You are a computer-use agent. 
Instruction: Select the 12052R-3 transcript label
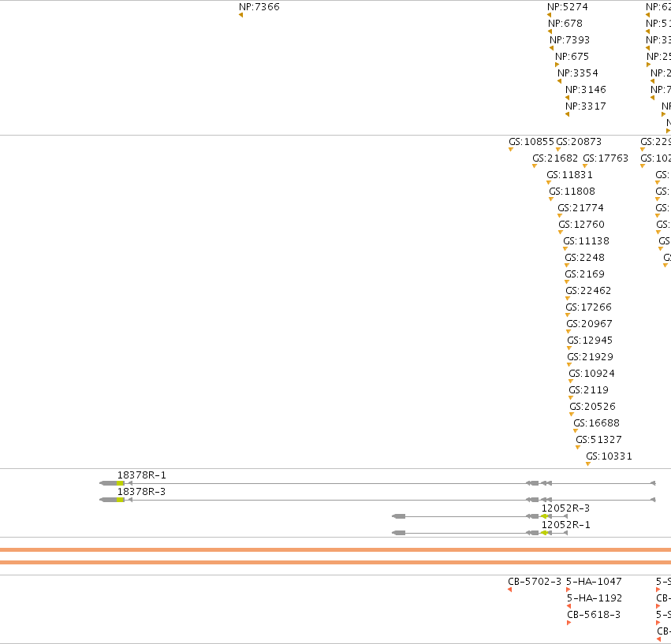[565, 508]
